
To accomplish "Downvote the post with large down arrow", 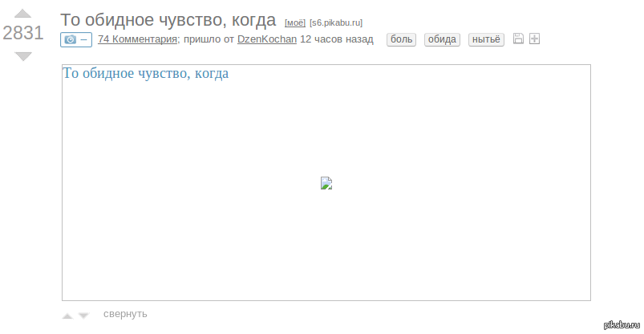I will (23, 56).
